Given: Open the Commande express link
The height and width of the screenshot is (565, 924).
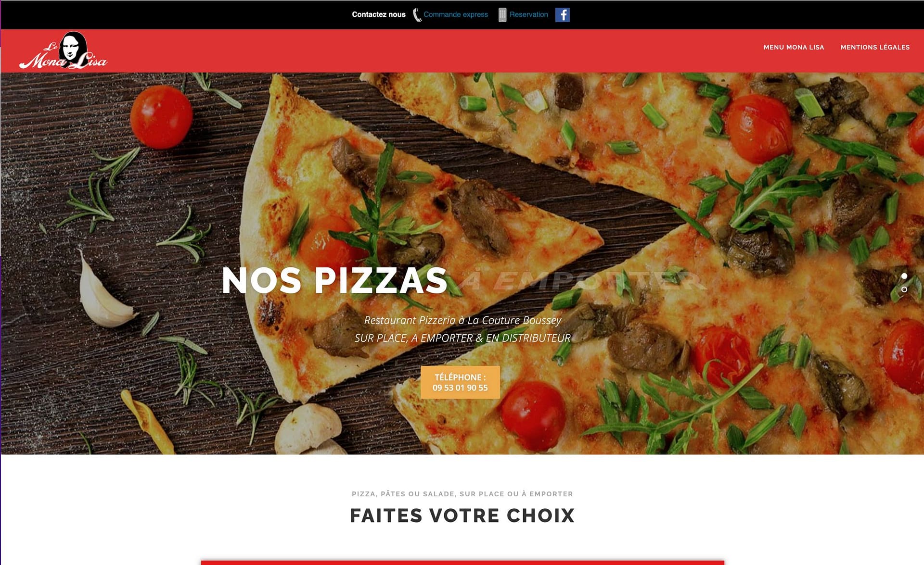Looking at the screenshot, I should pyautogui.click(x=455, y=14).
